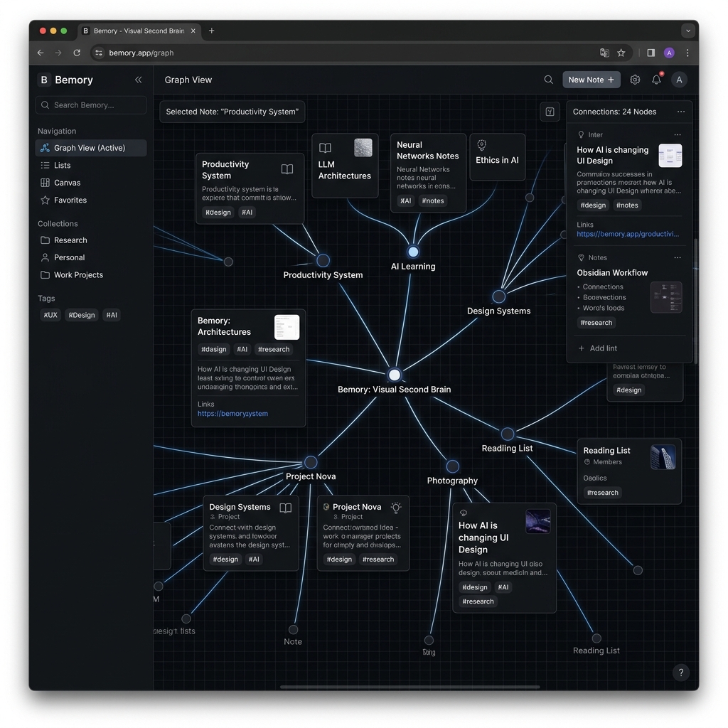This screenshot has height=728, width=728.
Task: Click the Connections panel vertical scrollbar
Action: [x=695, y=301]
